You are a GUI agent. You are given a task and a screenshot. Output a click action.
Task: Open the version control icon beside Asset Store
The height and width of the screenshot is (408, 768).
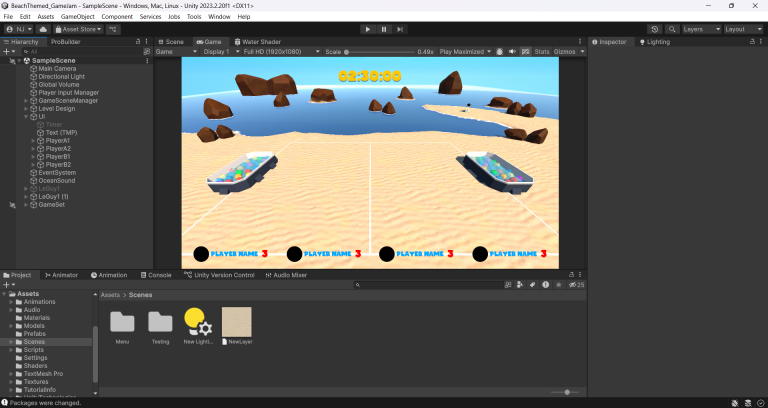click(x=113, y=29)
